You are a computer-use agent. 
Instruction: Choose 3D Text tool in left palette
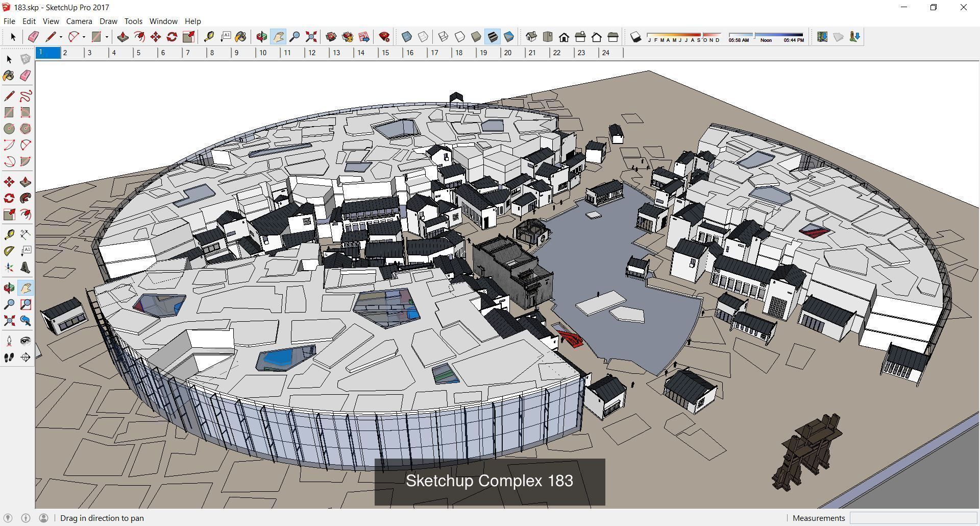click(26, 268)
